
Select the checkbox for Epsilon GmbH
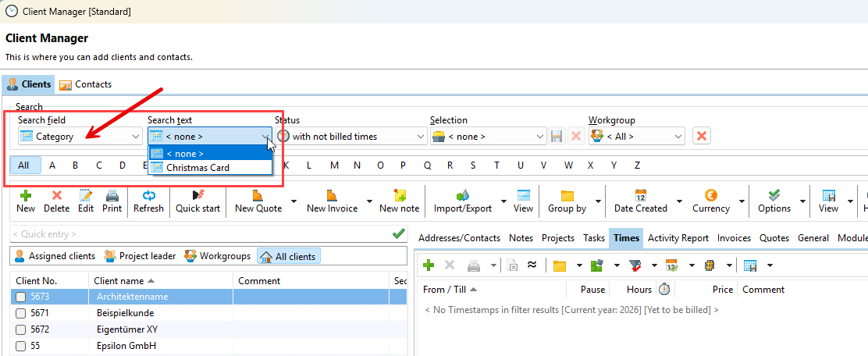(x=21, y=347)
